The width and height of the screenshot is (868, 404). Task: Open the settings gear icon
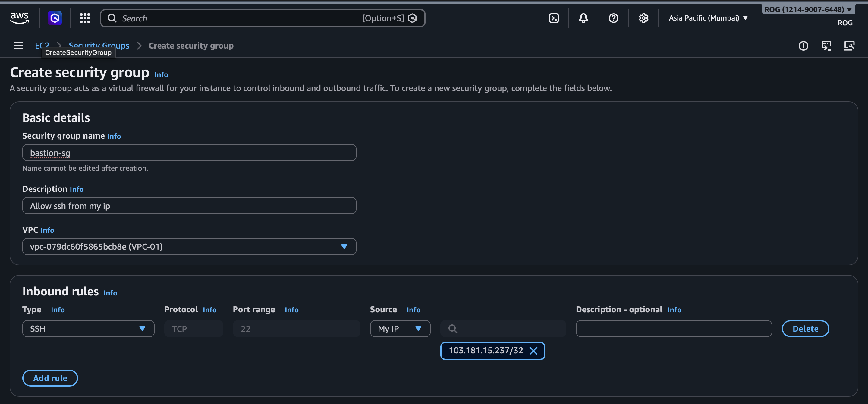click(x=643, y=18)
